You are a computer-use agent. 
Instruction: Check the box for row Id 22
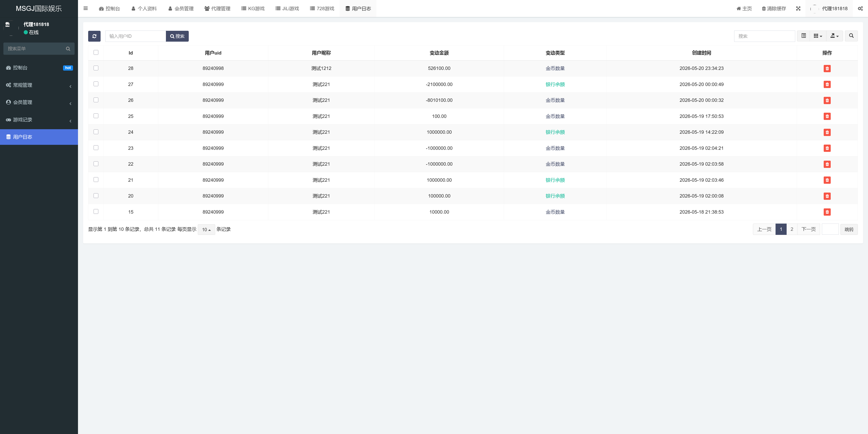[x=96, y=164]
